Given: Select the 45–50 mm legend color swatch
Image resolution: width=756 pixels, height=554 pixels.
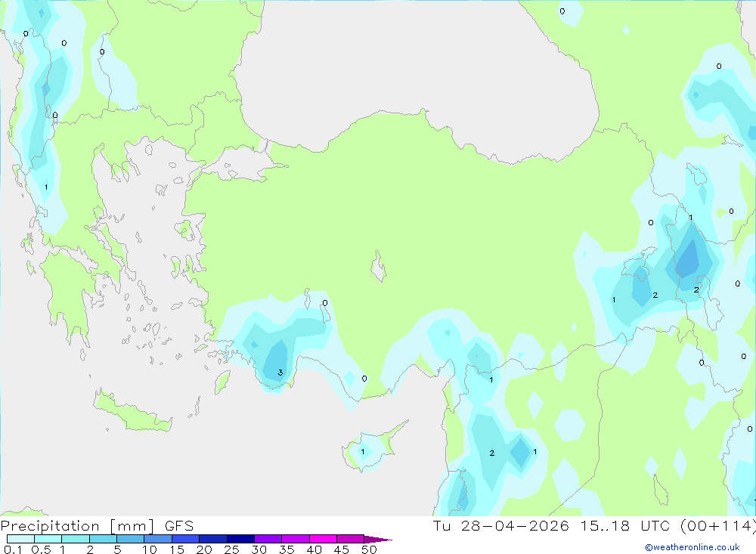Looking at the screenshot, I should [x=351, y=539].
